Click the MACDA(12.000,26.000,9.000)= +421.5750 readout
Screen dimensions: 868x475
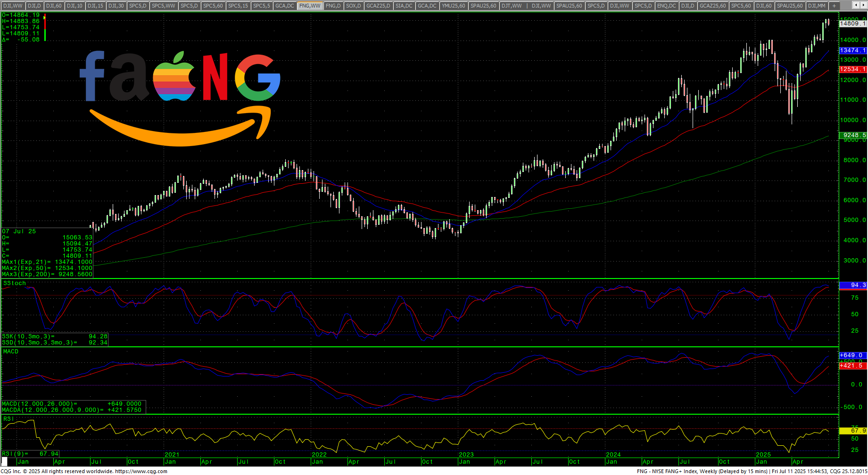(x=72, y=410)
